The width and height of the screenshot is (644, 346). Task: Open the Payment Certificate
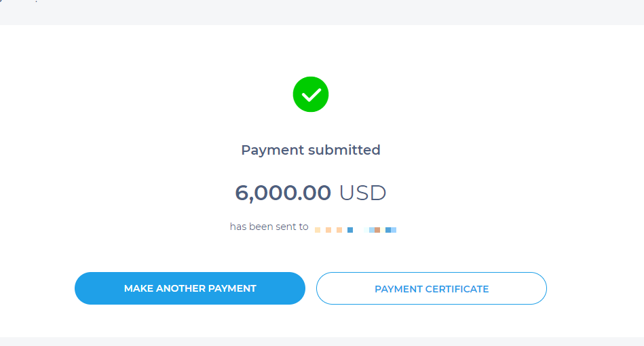point(432,288)
